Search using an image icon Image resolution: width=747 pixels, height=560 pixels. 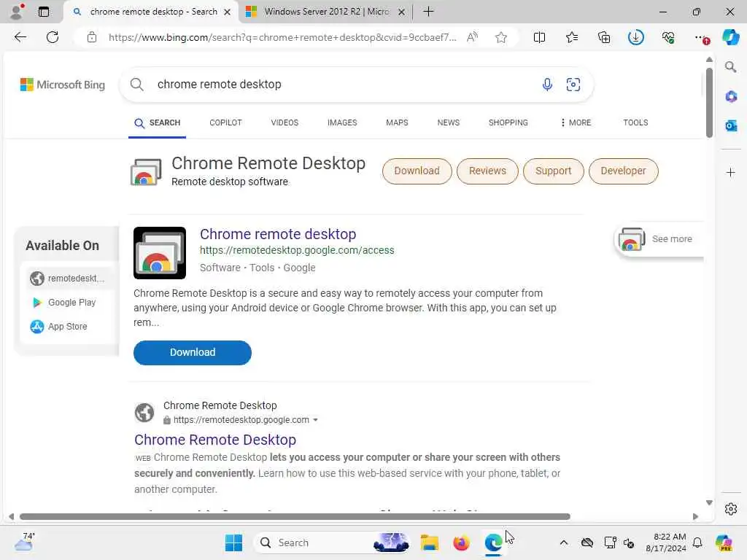(x=573, y=85)
